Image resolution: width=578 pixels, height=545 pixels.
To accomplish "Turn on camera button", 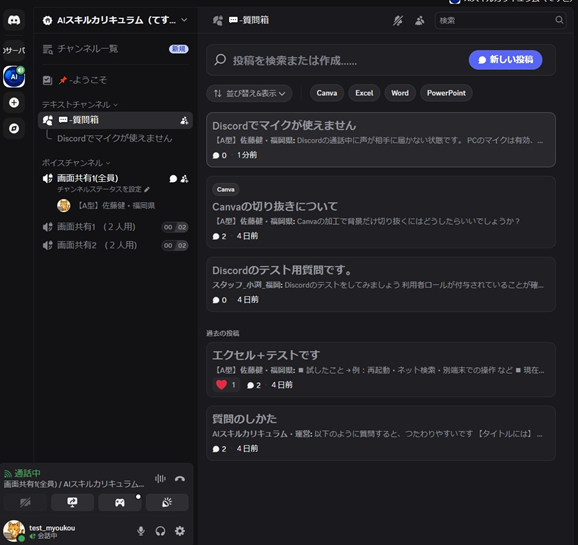I will tap(25, 503).
